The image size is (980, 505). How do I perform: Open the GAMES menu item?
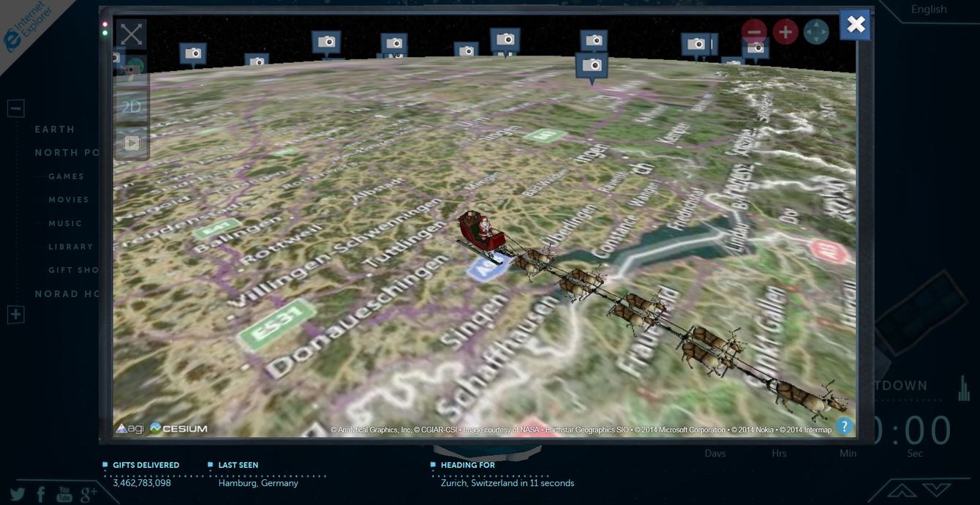[x=67, y=176]
